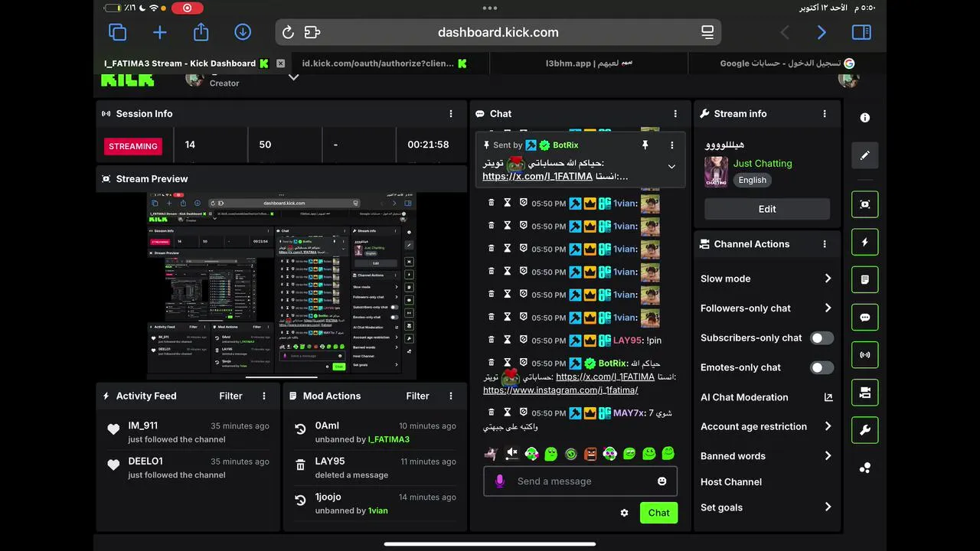Delete the BotRix chat message
Screen dimensions: 980x551
[x=492, y=363]
